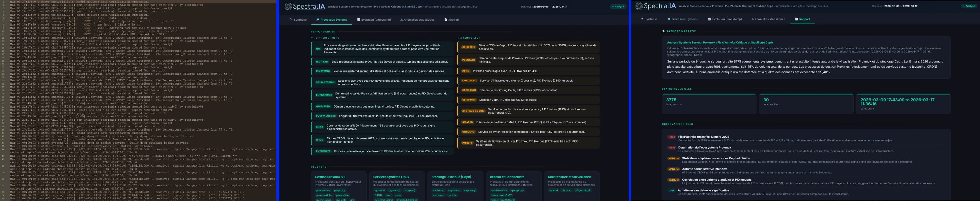
Task: Click SpectralIA swirl logo in Rapport view
Action: [x=639, y=6]
